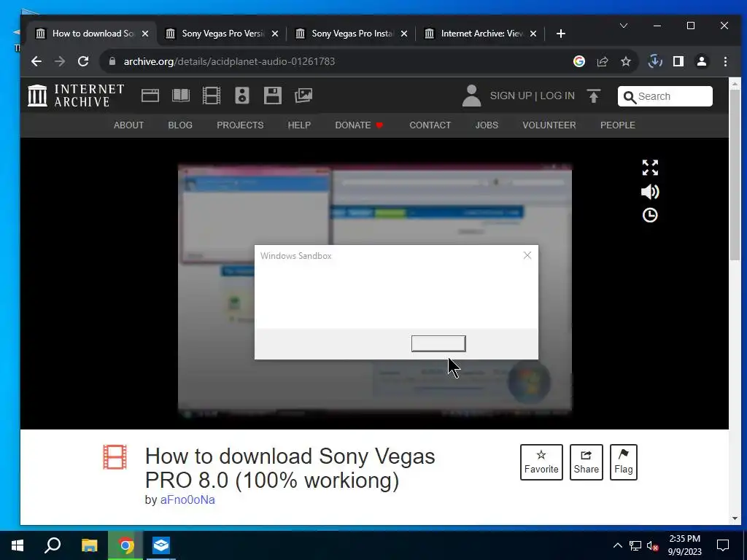Click the Favorite button
Screen dimensions: 747x560
(541, 462)
